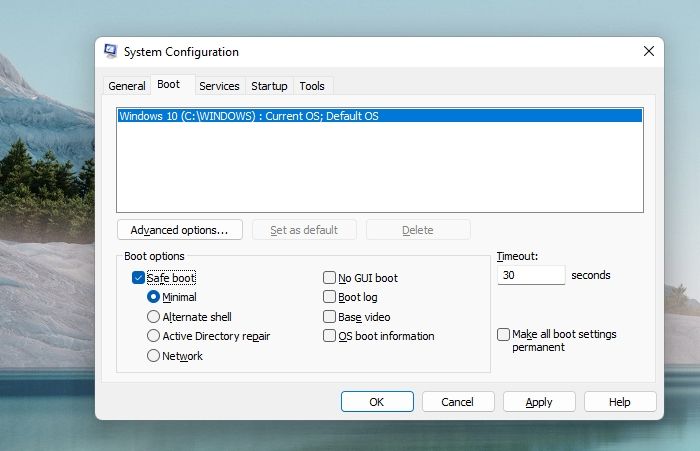Choose the Network safe boot option

click(154, 356)
